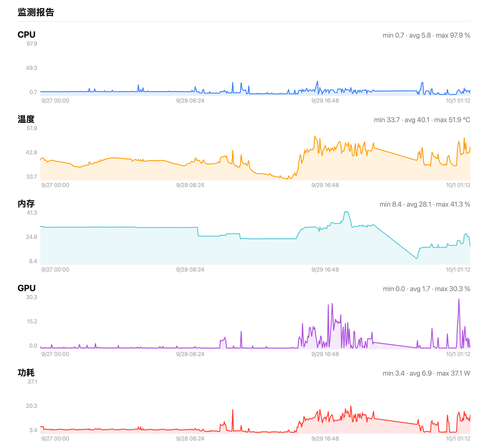This screenshot has width=488, height=448.
Task: Click '9/28 08:24' under the 温度 chart
Action: 190,185
